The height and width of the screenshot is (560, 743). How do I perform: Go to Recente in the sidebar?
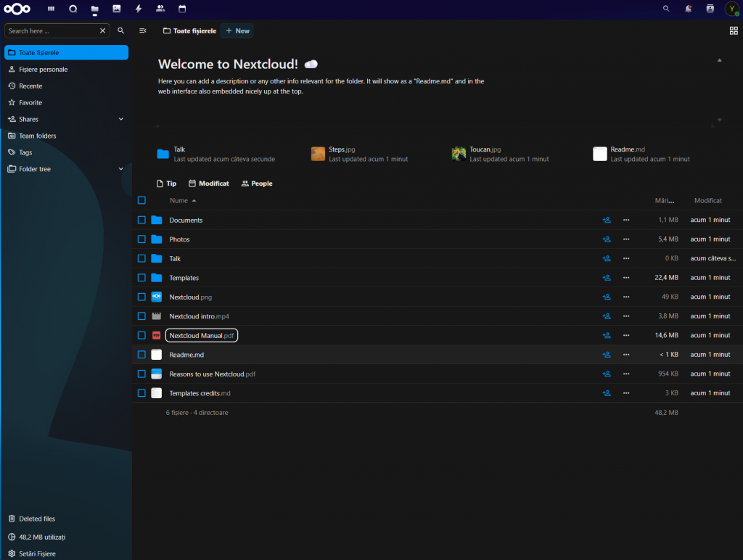30,86
